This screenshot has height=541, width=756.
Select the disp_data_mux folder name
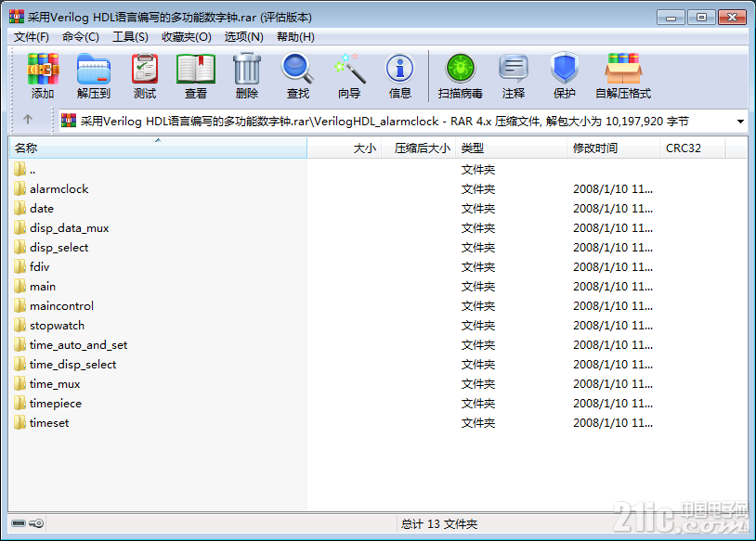pyautogui.click(x=70, y=228)
